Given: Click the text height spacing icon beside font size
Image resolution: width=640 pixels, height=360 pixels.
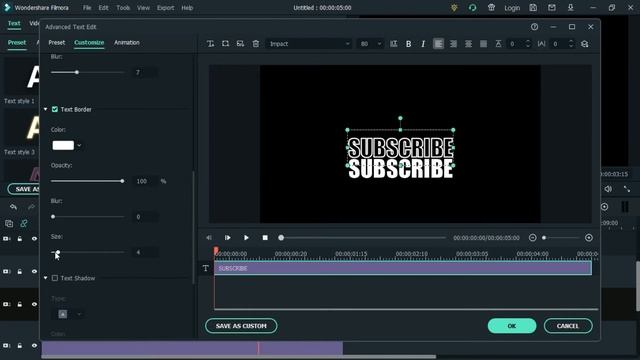Looking at the screenshot, I should [x=393, y=44].
